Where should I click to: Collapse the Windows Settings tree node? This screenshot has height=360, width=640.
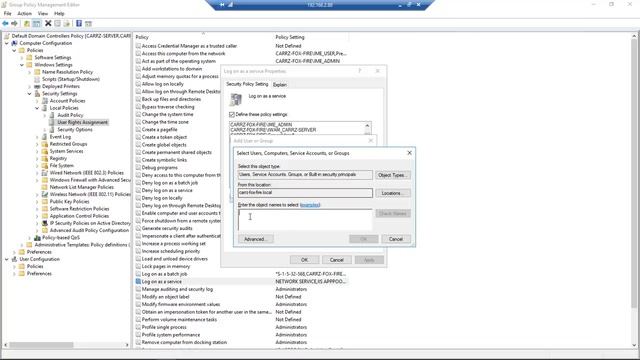(x=22, y=65)
